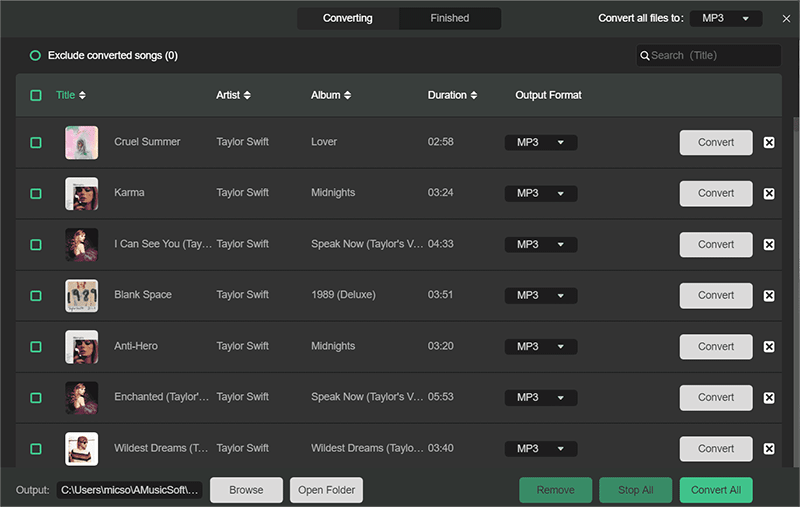800x507 pixels.
Task: Remove Enchanted row with X icon
Action: (768, 397)
